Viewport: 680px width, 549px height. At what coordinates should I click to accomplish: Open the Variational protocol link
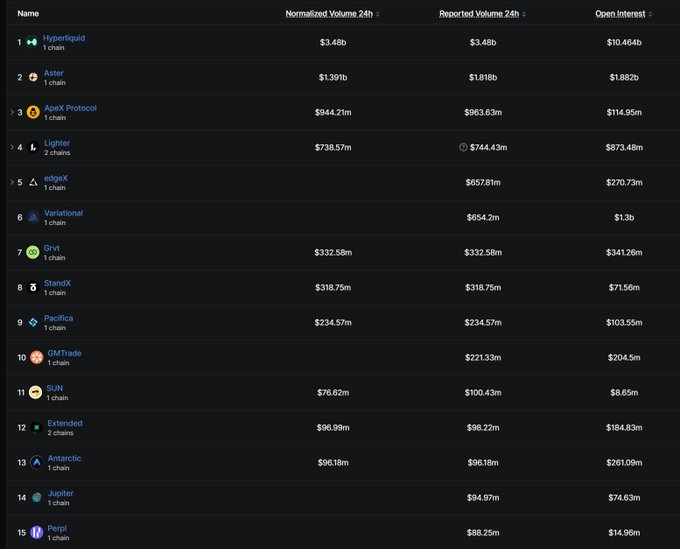pos(63,213)
